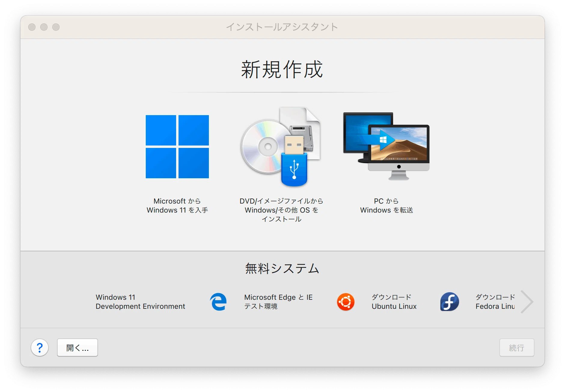Screen dimensions: 565x392
Task: Open help with the question mark button
Action: [x=40, y=348]
